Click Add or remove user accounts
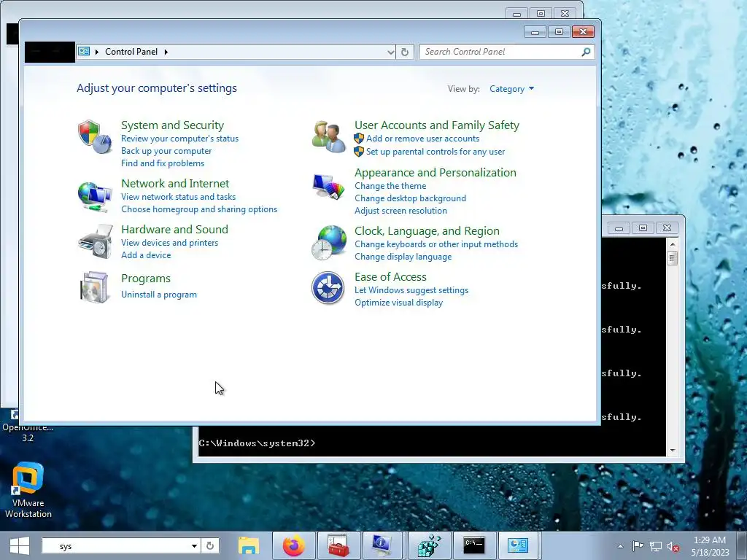 (422, 139)
